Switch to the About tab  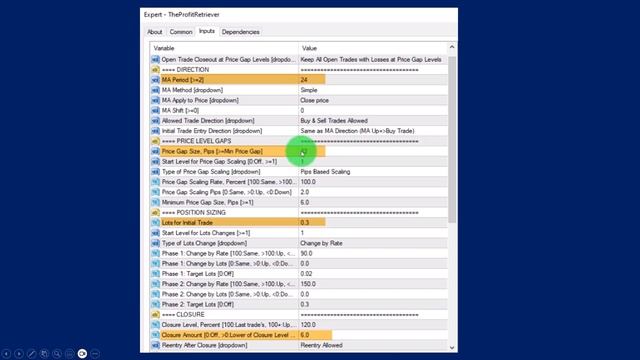tap(155, 32)
